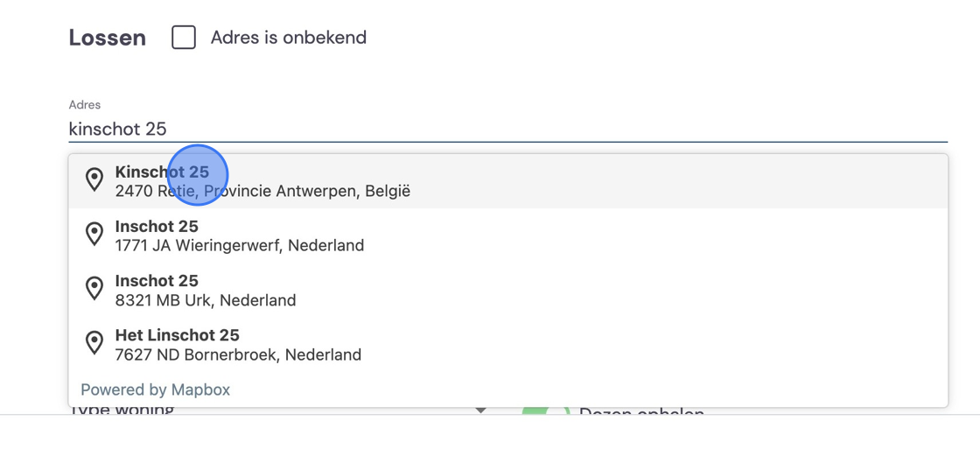Choose '2470 Retie, Provincie Antwerpen, België' line

tap(262, 191)
